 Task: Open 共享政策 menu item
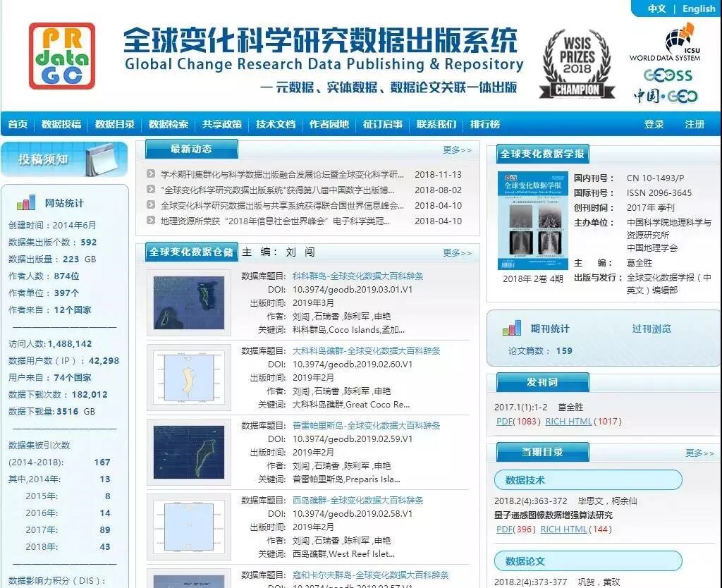pos(222,124)
